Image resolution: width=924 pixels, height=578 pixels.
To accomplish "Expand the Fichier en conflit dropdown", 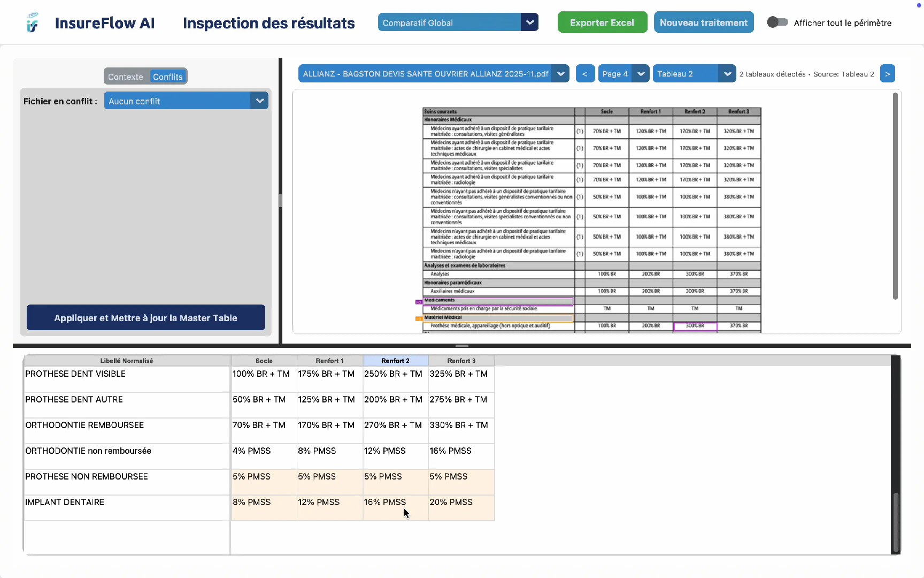I will coord(186,101).
